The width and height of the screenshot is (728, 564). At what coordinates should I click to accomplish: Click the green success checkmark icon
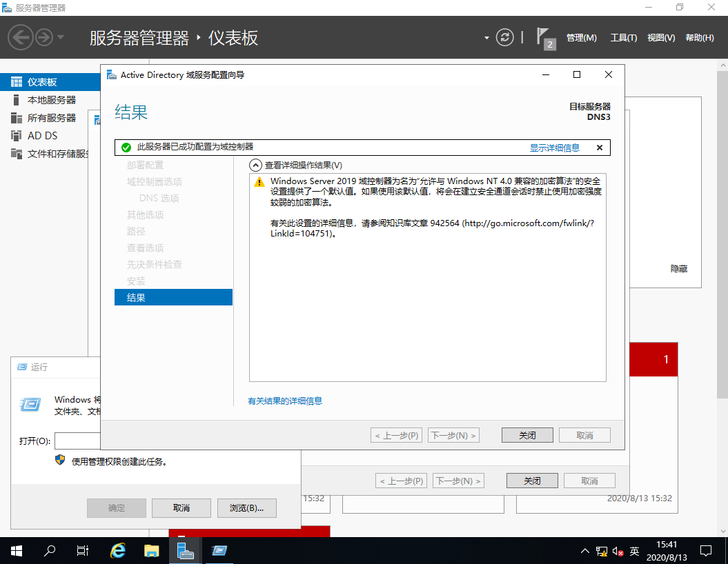pos(126,148)
